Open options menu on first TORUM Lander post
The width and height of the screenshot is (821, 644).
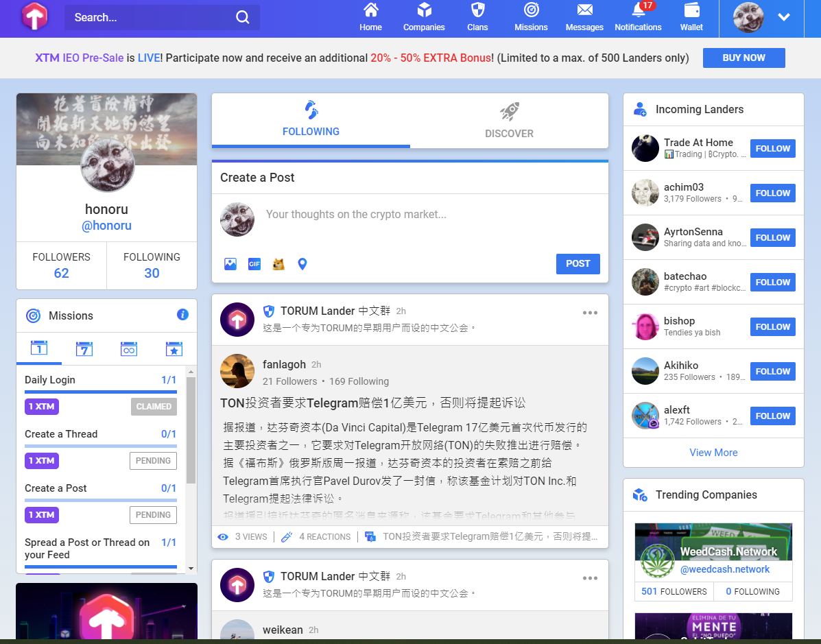[x=590, y=313]
